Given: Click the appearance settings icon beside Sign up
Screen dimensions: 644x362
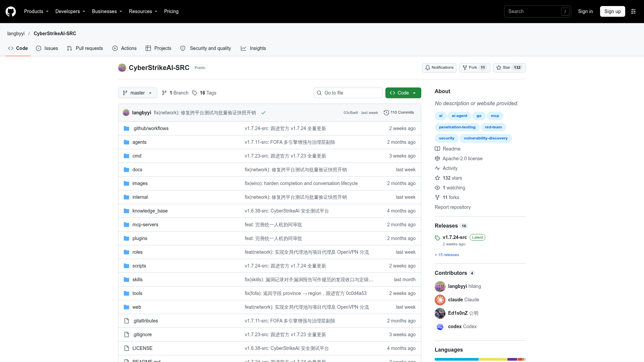Looking at the screenshot, I should pyautogui.click(x=633, y=11).
